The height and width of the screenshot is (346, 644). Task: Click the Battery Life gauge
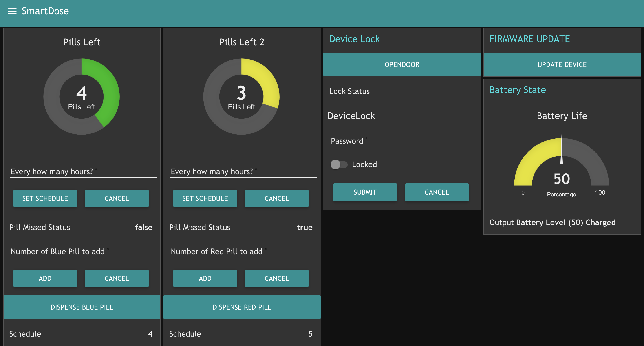point(561,165)
